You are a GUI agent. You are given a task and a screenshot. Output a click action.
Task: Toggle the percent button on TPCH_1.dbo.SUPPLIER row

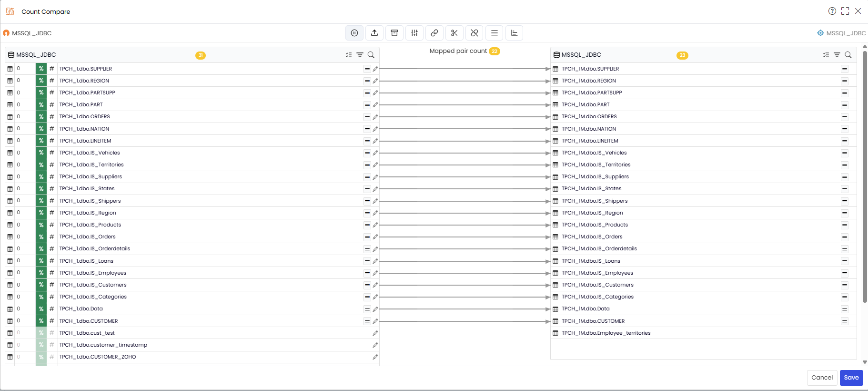coord(41,69)
